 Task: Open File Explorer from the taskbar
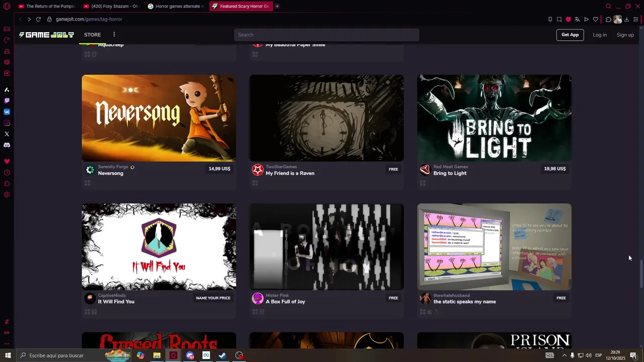(157, 355)
